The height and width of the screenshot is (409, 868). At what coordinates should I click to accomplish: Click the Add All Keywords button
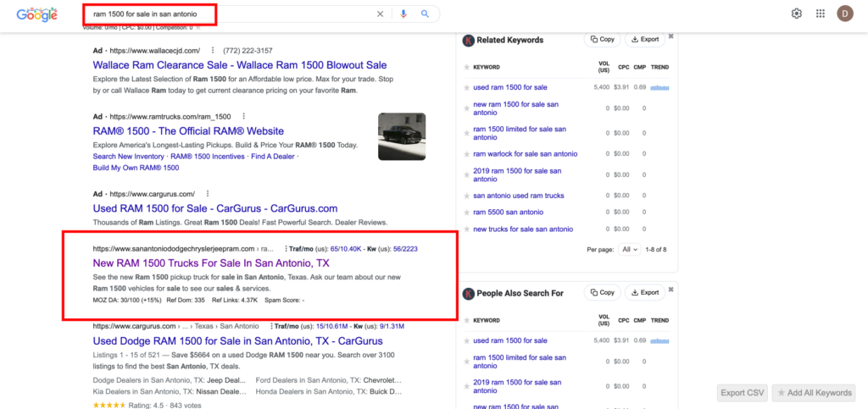(815, 393)
